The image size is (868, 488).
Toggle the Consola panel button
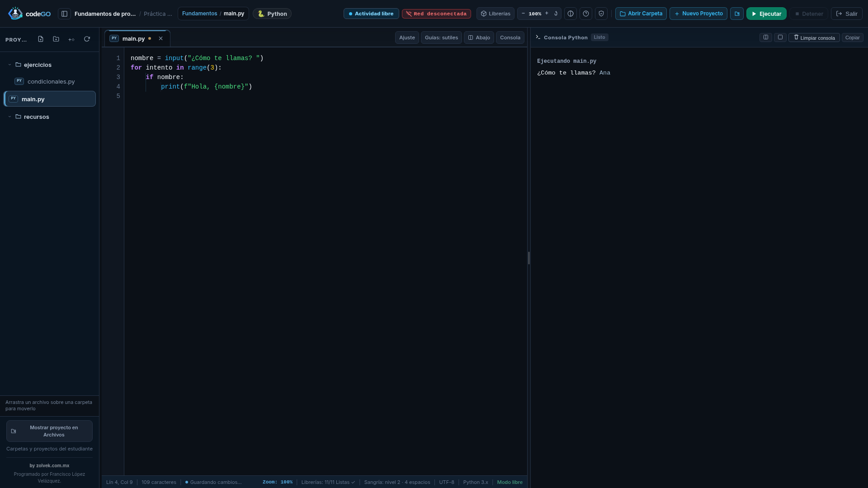(510, 38)
